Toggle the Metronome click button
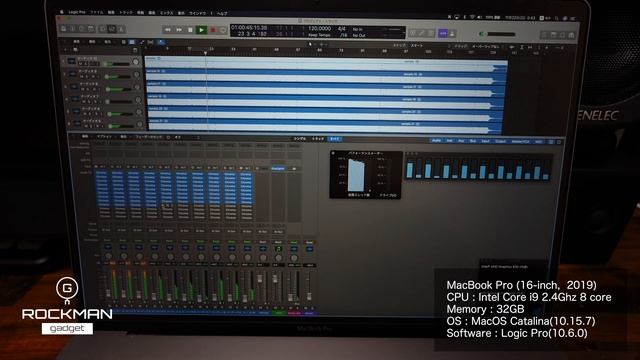The width and height of the screenshot is (640, 360). click(452, 33)
